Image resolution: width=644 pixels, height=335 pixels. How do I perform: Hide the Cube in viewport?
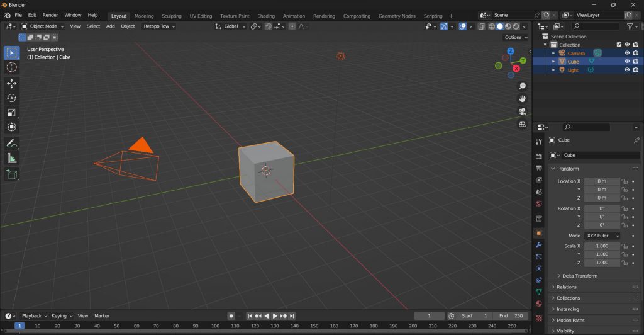pos(627,61)
